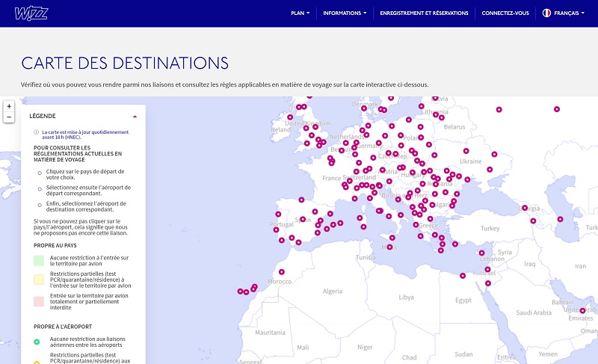Select Libya on the destinations map
The width and height of the screenshot is (598, 364).
click(x=406, y=297)
